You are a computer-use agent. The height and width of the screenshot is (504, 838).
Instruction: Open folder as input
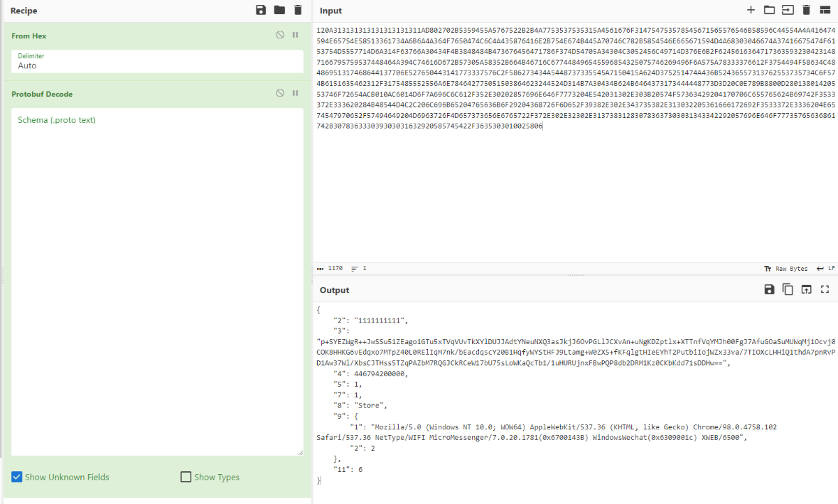[x=769, y=10]
